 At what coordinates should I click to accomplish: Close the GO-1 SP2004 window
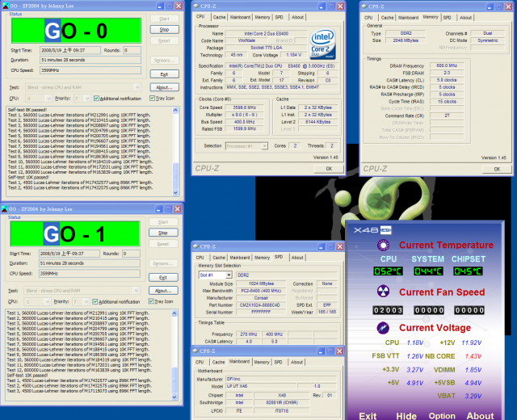(178, 209)
